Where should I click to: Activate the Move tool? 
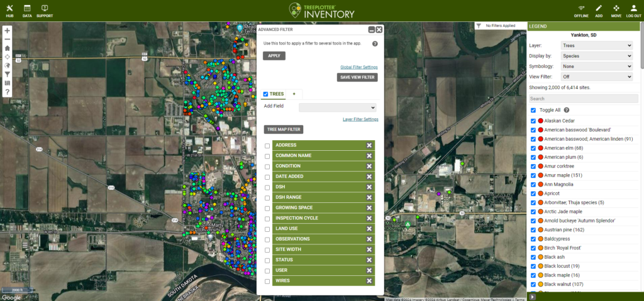(616, 11)
